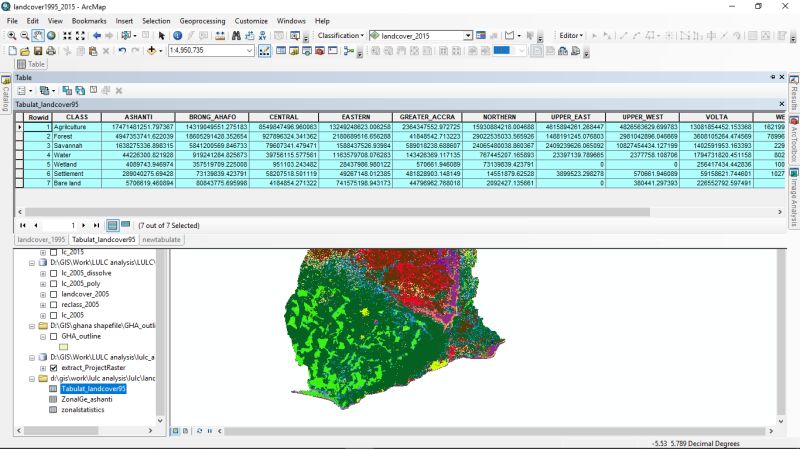Activate the Pan hand tool

[37, 36]
